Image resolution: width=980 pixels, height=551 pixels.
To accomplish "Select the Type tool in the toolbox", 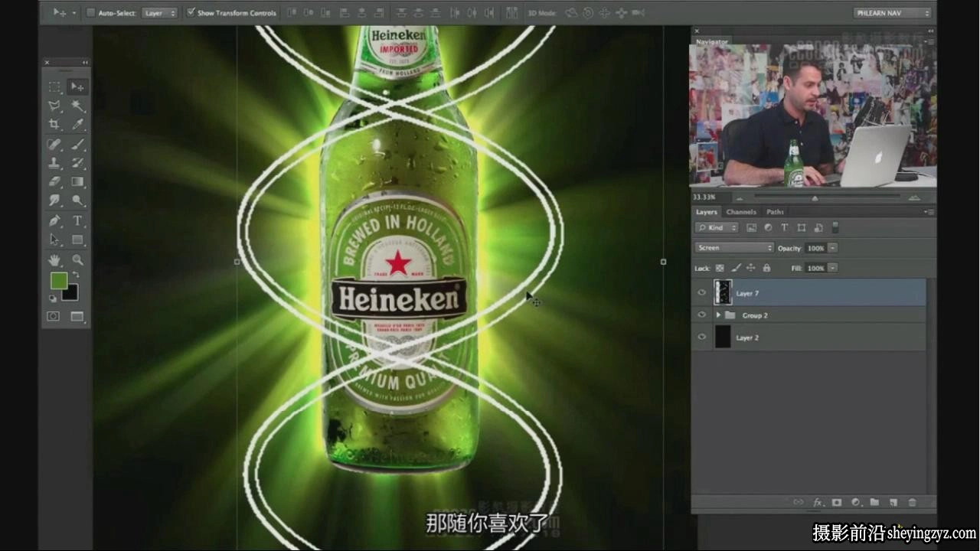I will pos(77,221).
